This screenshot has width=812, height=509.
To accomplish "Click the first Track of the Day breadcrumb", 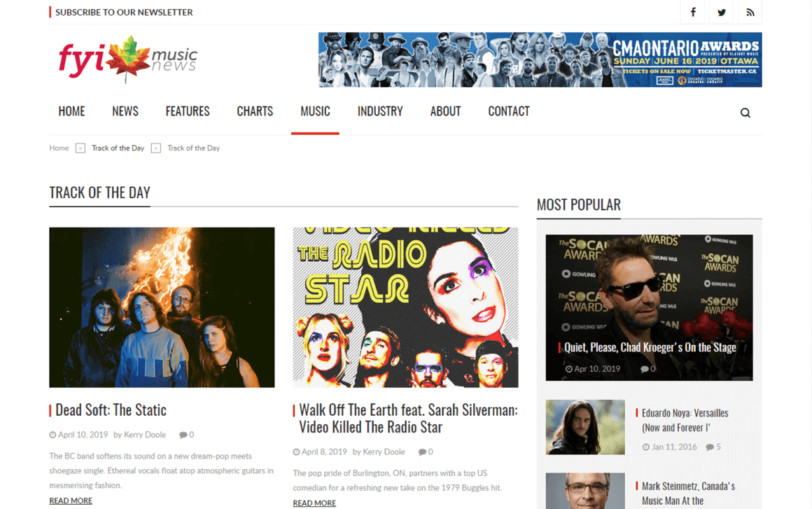I will coord(118,148).
